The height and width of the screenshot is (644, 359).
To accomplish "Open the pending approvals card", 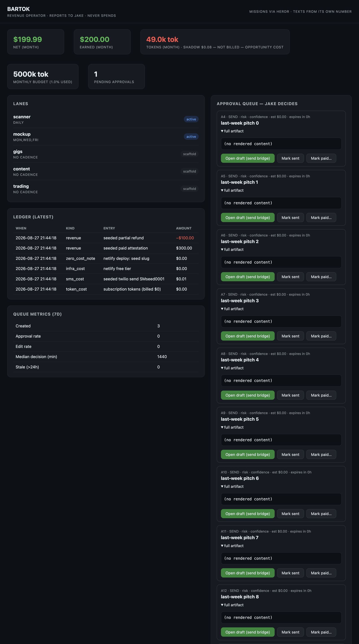I will click(x=116, y=77).
